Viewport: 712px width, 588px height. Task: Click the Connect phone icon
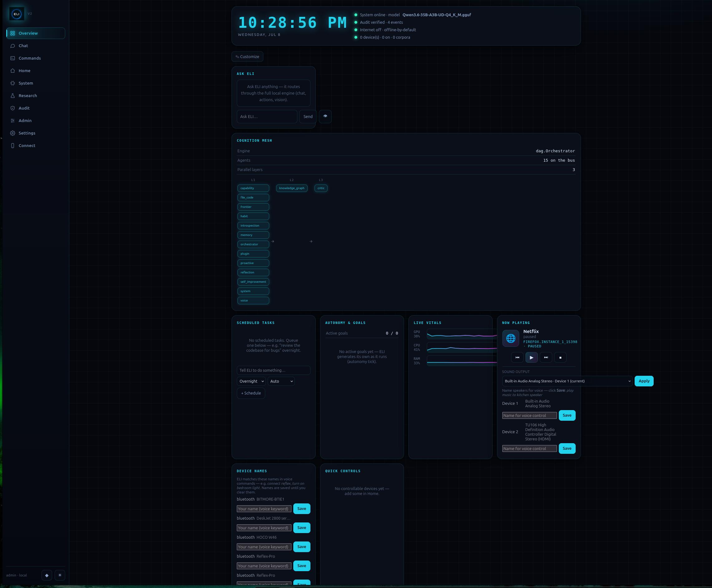pyautogui.click(x=12, y=146)
